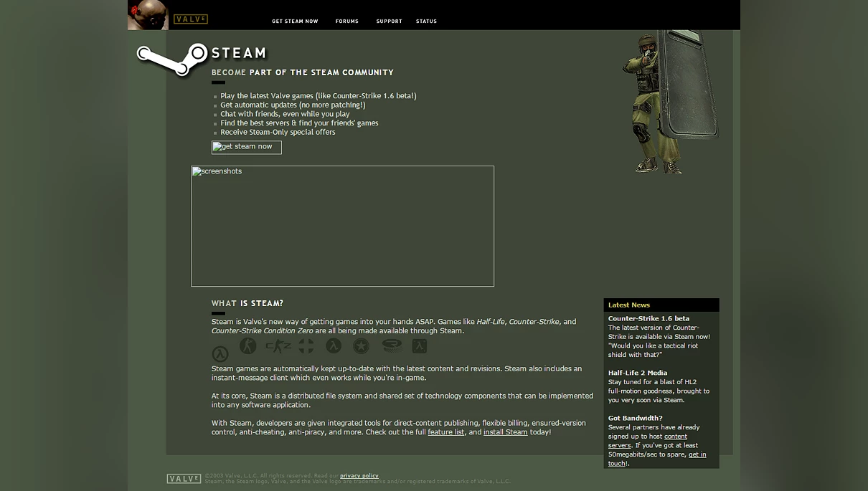This screenshot has height=491, width=868.
Task: Click the Steam pipe logo
Action: (x=173, y=59)
